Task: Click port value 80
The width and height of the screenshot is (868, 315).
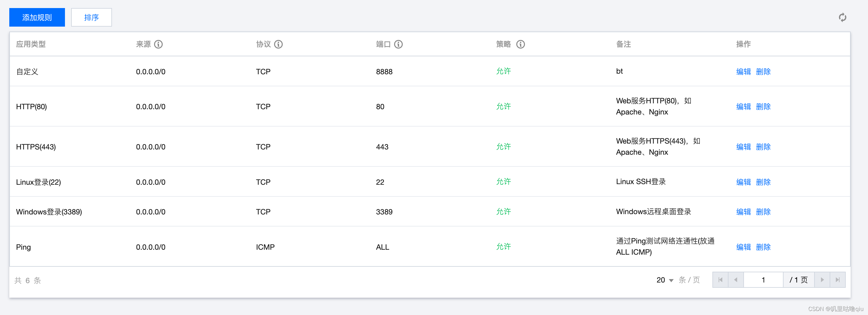Action: 380,106
